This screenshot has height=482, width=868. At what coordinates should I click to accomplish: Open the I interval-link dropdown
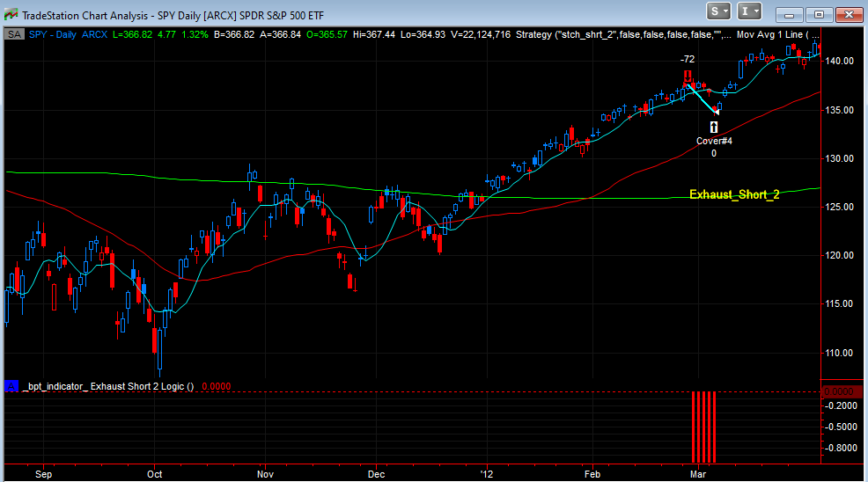coord(750,11)
